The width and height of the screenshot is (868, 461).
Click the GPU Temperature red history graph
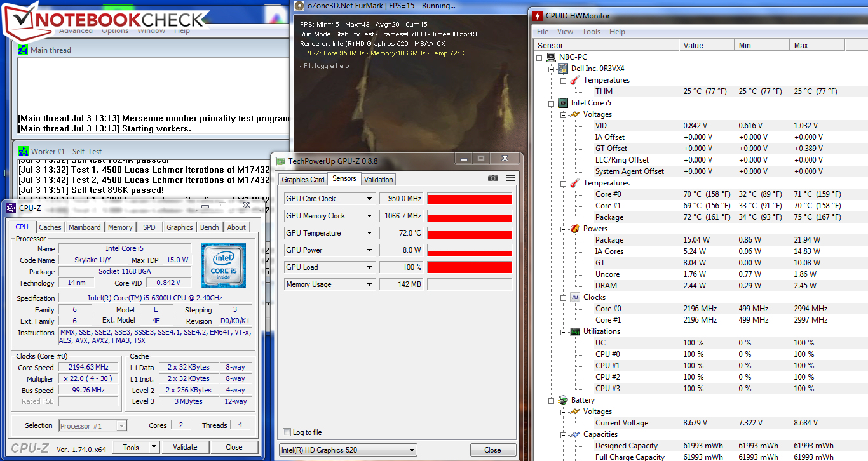(x=470, y=233)
